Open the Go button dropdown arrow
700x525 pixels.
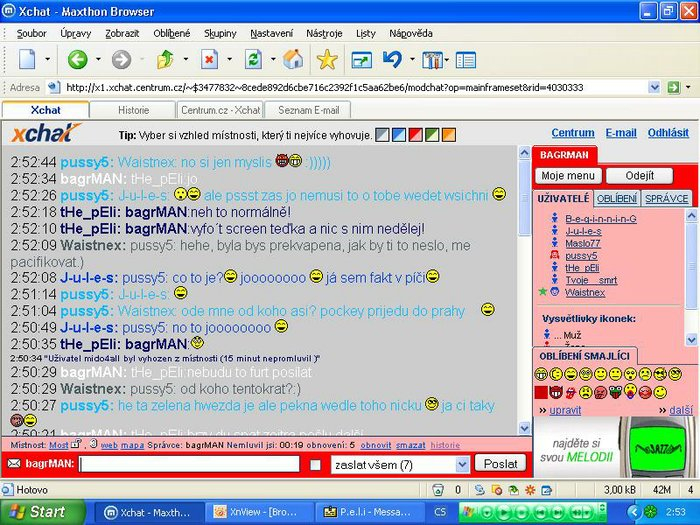click(x=688, y=87)
